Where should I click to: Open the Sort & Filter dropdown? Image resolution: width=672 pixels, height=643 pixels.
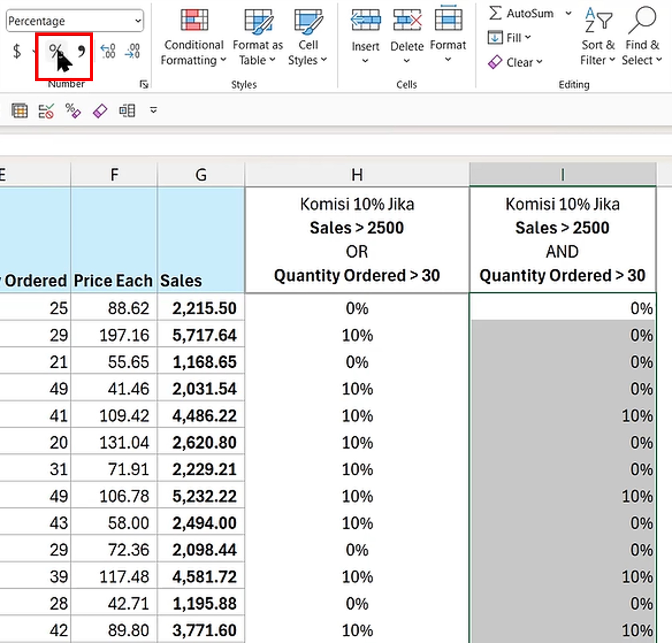pyautogui.click(x=598, y=52)
